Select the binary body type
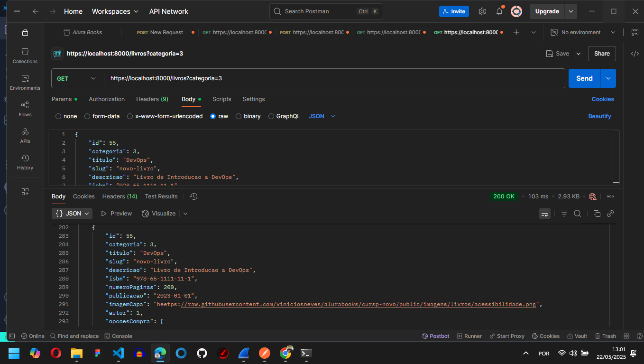Viewport: 644px width, 364px height. [x=248, y=116]
